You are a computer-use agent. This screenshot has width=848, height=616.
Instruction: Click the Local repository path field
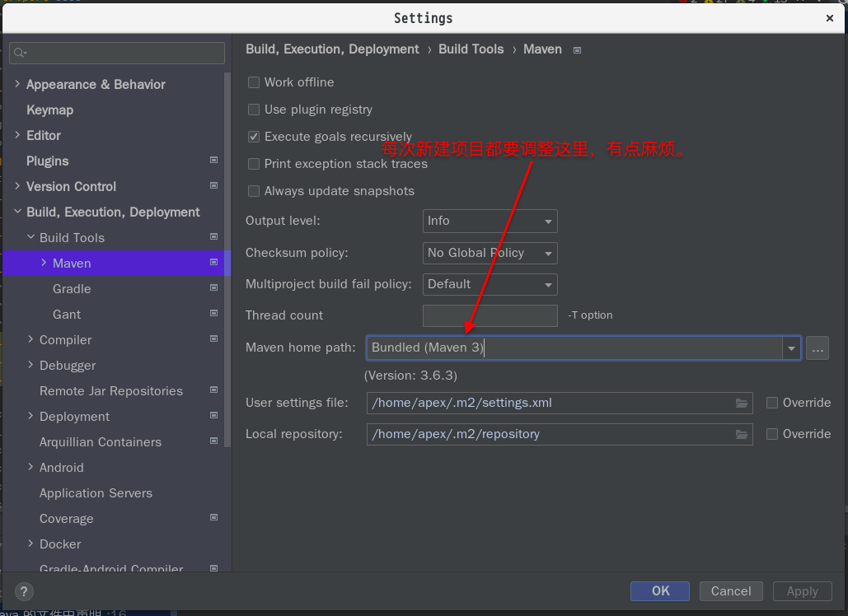pos(560,435)
